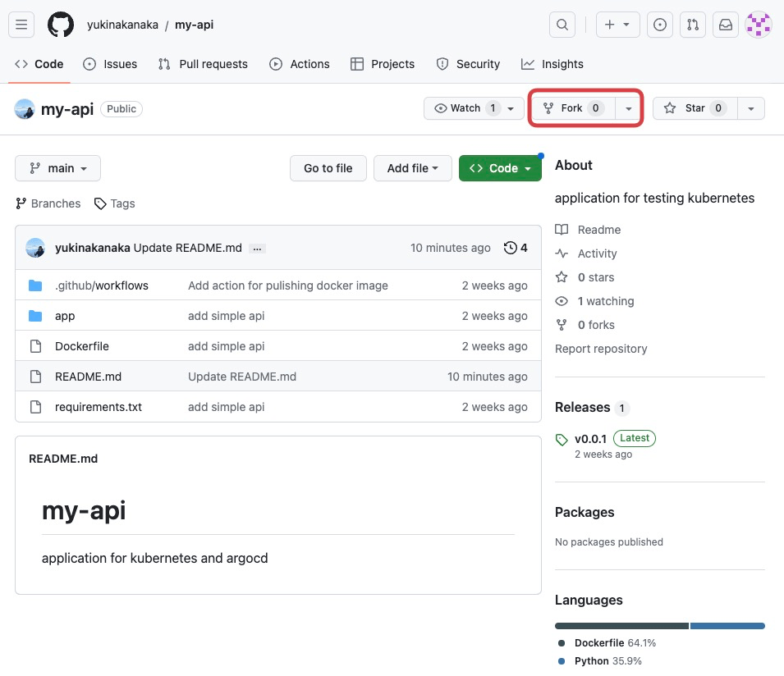Toggle Watch on this repository

click(465, 108)
